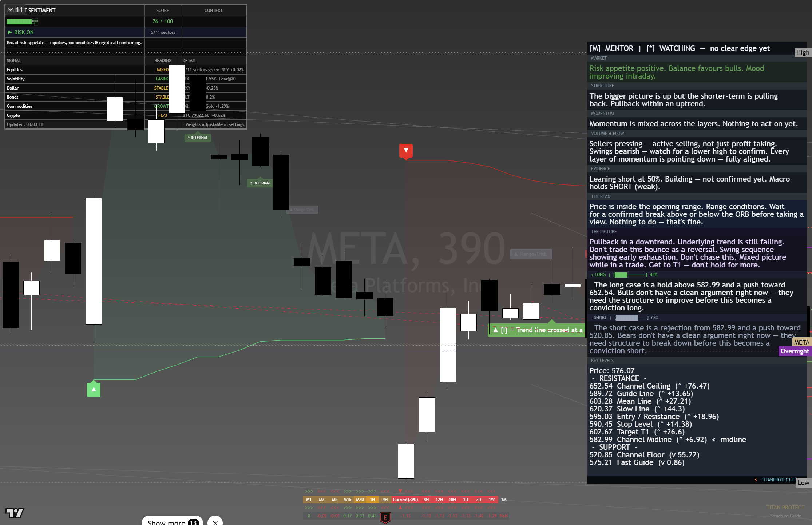Click the 8H timeframe cell
Screen dimensions: 812x525
point(426,500)
